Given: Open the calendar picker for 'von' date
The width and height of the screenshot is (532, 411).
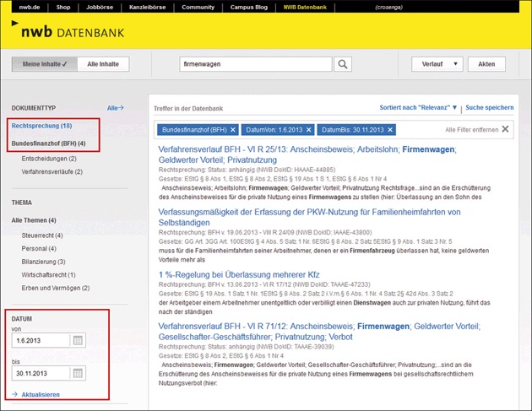Looking at the screenshot, I should tap(77, 340).
